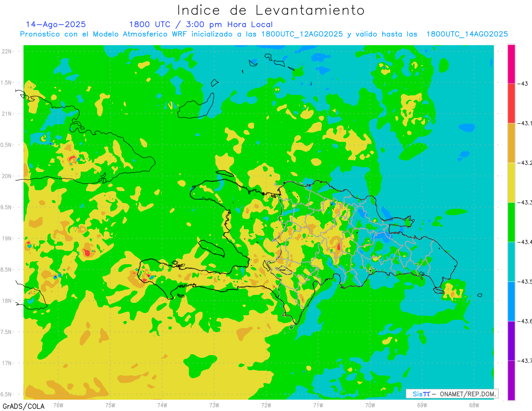Click the 'Pronóstico con el Modelo Atmosférico WRF' line
The width and height of the screenshot is (532, 411).
point(264,34)
